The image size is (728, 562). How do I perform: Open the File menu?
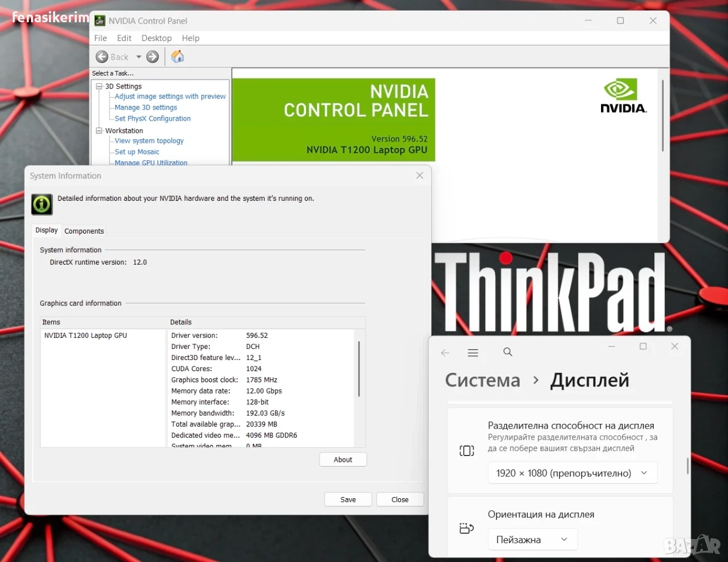tap(101, 38)
